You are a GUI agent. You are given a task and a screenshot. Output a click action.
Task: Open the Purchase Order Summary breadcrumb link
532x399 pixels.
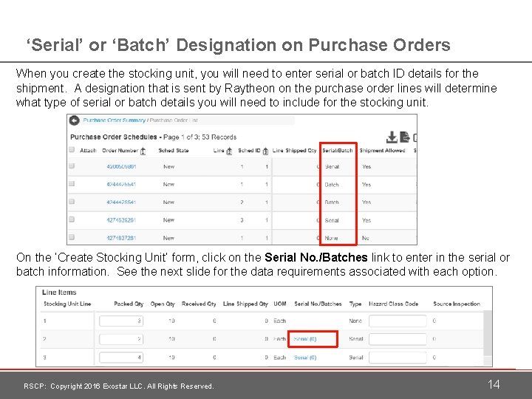[x=114, y=120]
